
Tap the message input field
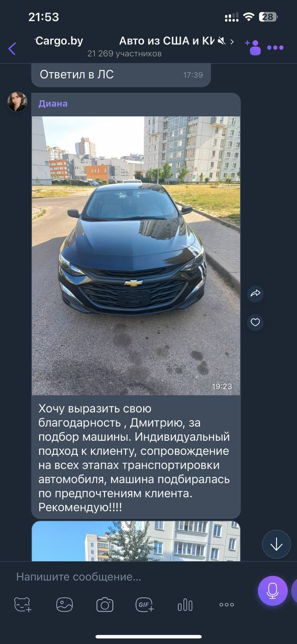(131, 577)
